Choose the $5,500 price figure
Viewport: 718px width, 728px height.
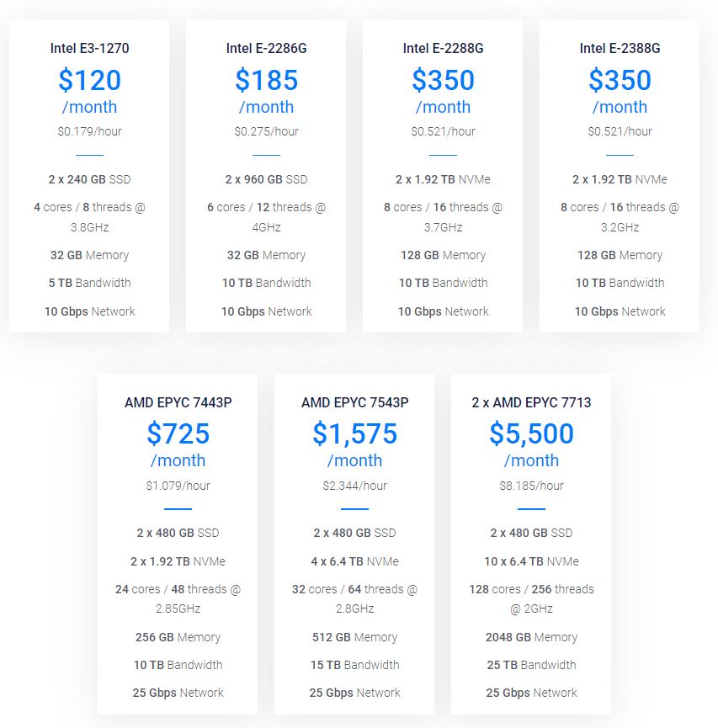click(531, 434)
